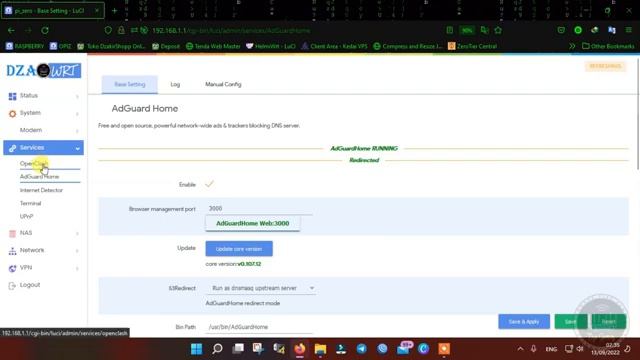
Task: Switch to the Log tab
Action: tap(175, 84)
